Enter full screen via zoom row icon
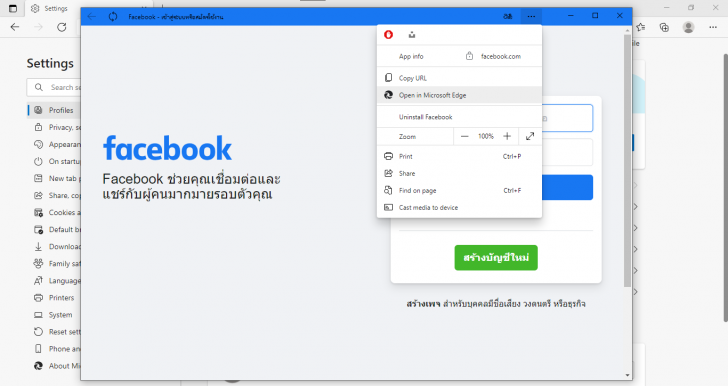 click(530, 136)
